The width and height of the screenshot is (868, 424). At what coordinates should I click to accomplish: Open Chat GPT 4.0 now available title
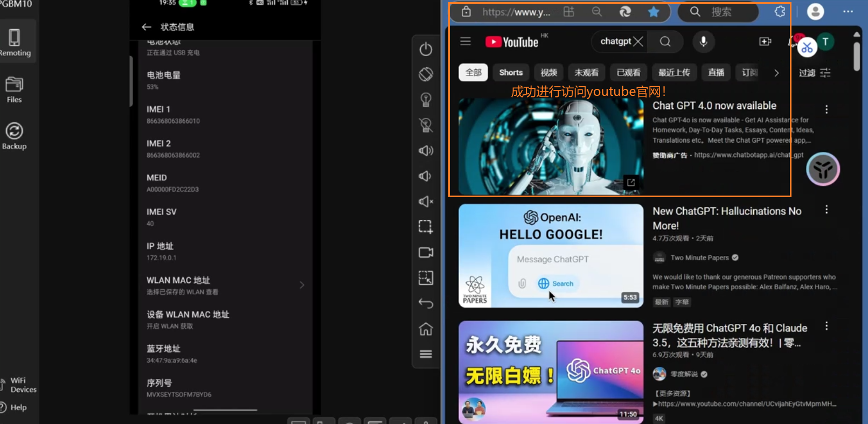[714, 106]
